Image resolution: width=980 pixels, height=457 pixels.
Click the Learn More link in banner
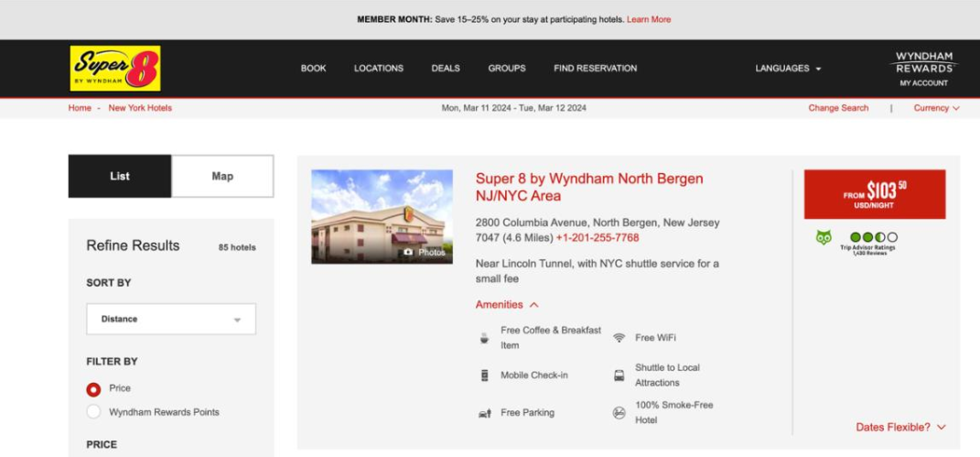pyautogui.click(x=649, y=19)
